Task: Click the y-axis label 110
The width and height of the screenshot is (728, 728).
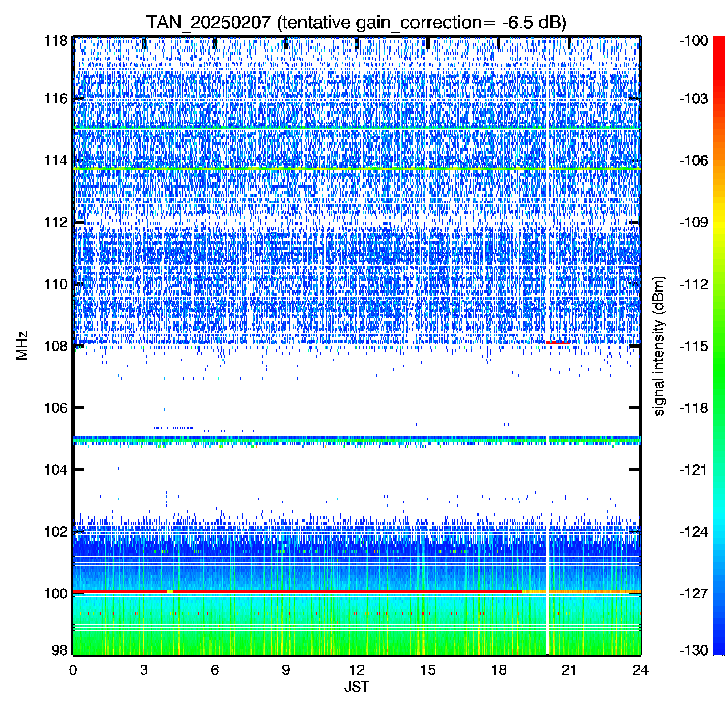Action: click(56, 284)
